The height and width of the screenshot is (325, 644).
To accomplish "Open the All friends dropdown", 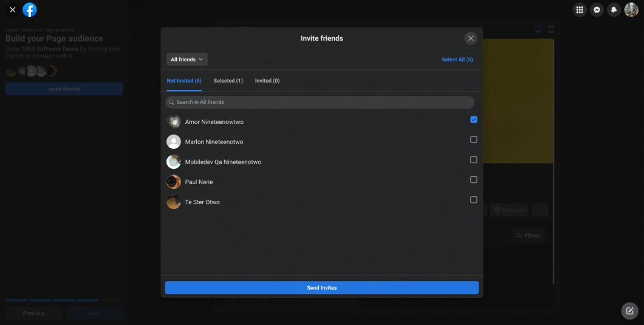I will pyautogui.click(x=187, y=60).
